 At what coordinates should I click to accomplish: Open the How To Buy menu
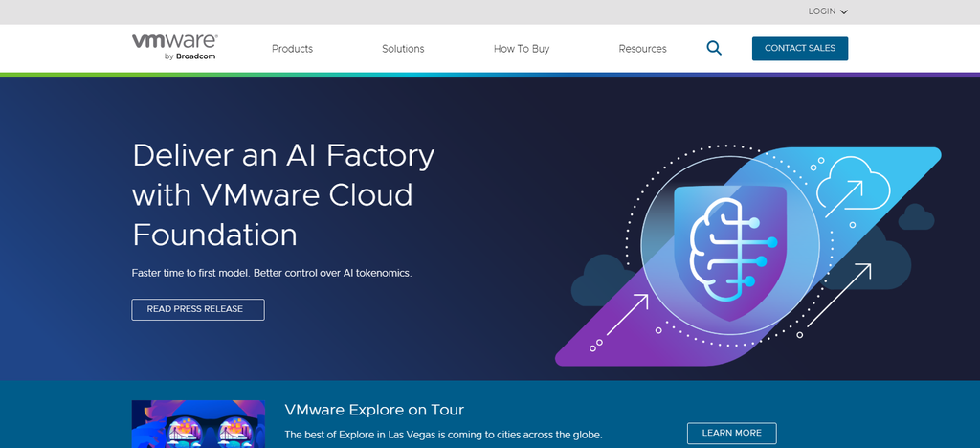[522, 49]
